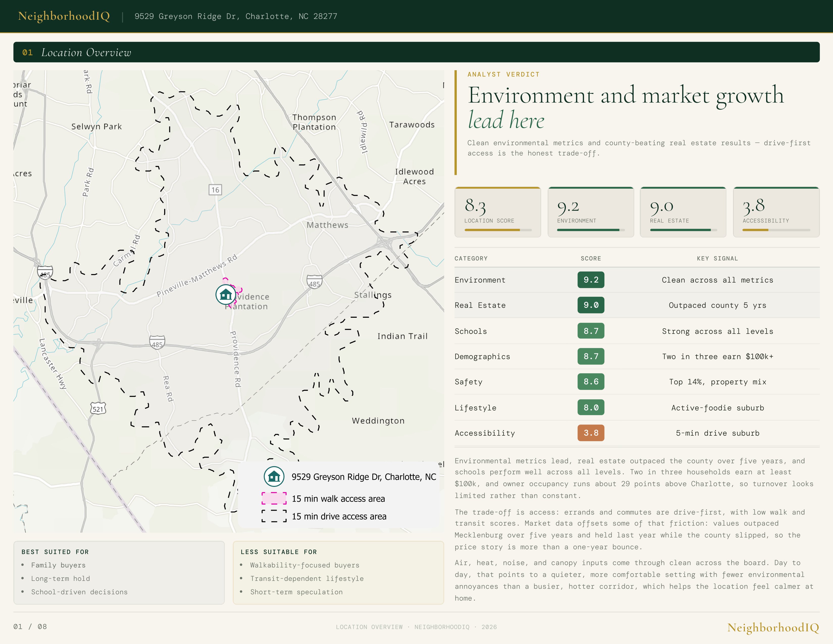Viewport: 833px width, 644px height.
Task: Click the pink walk access legend swatch
Action: (x=274, y=499)
